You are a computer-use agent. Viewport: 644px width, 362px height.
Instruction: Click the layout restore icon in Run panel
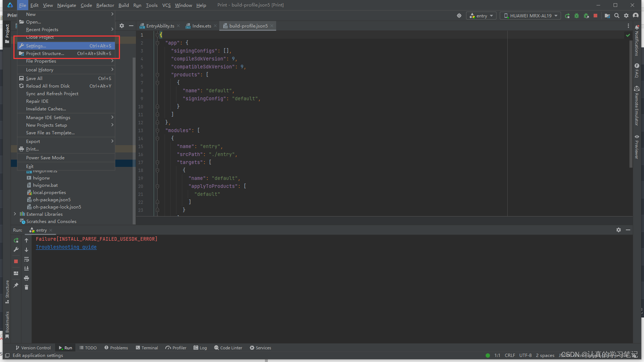16,273
